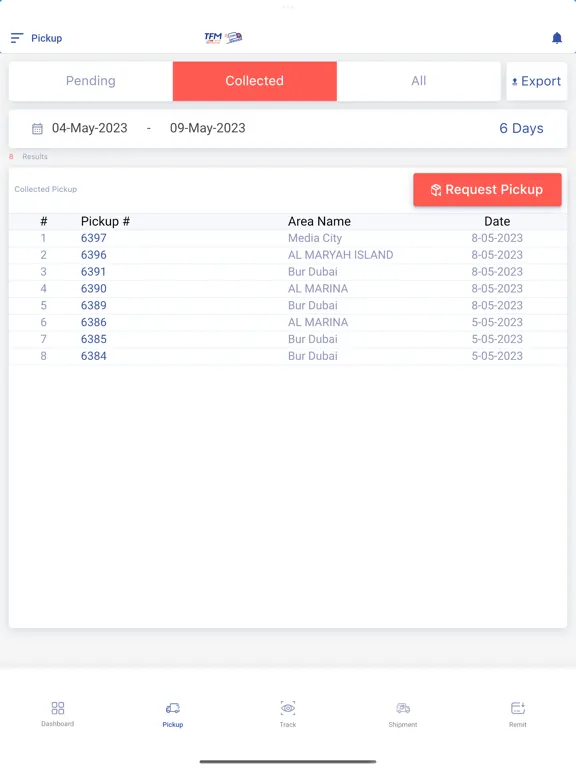Click the TFM logo in header
576x768 pixels.
pyautogui.click(x=223, y=38)
